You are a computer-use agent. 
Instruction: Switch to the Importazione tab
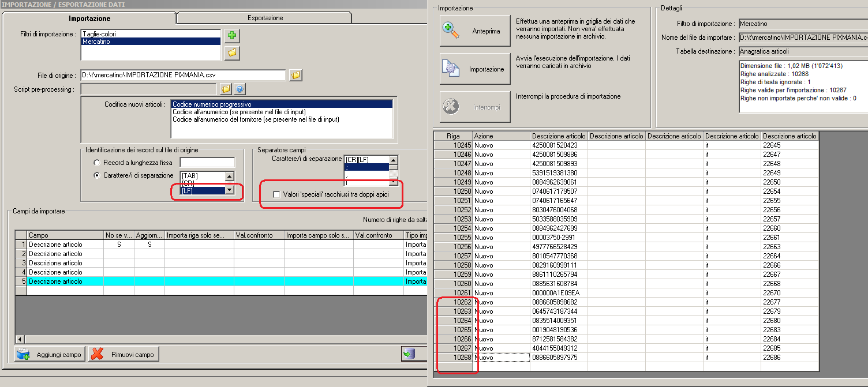point(89,18)
